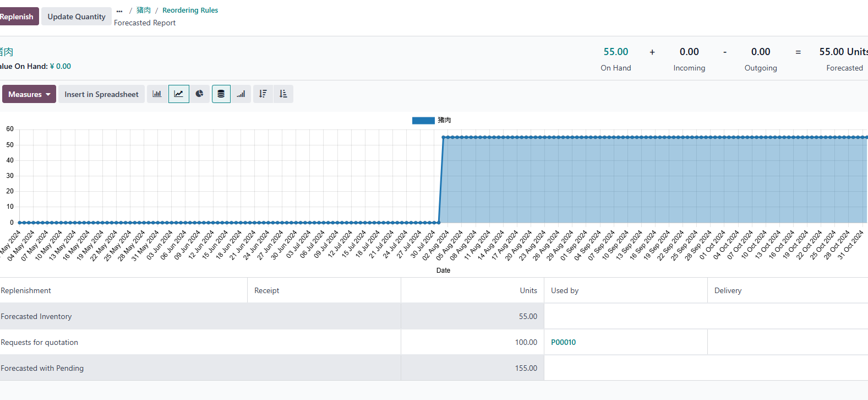Sort chart in descending order

[263, 94]
